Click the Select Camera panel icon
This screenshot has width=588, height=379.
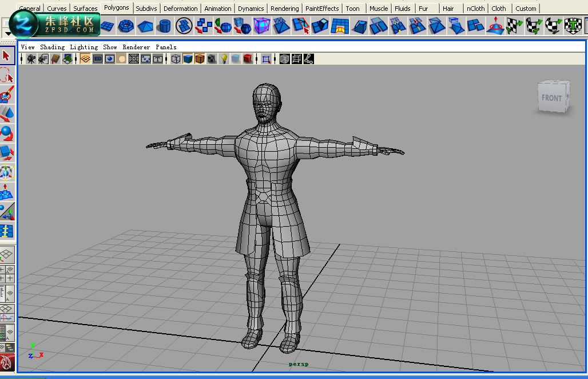tap(31, 59)
